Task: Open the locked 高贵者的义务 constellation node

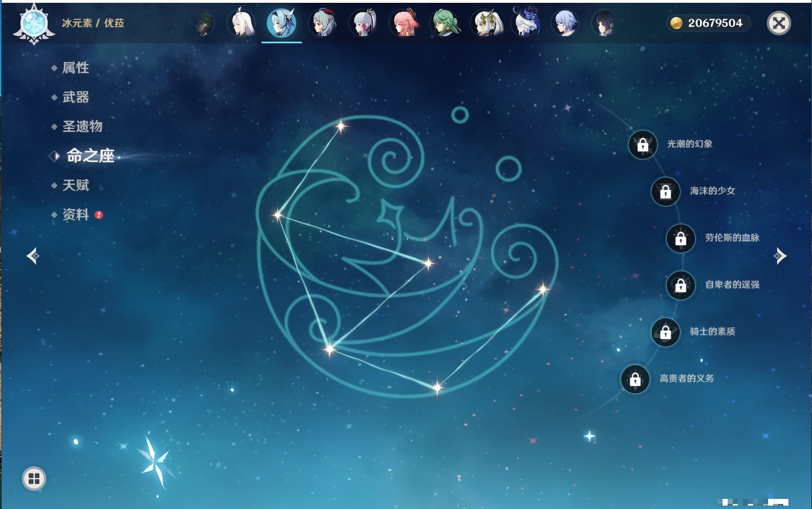Action: [x=635, y=379]
